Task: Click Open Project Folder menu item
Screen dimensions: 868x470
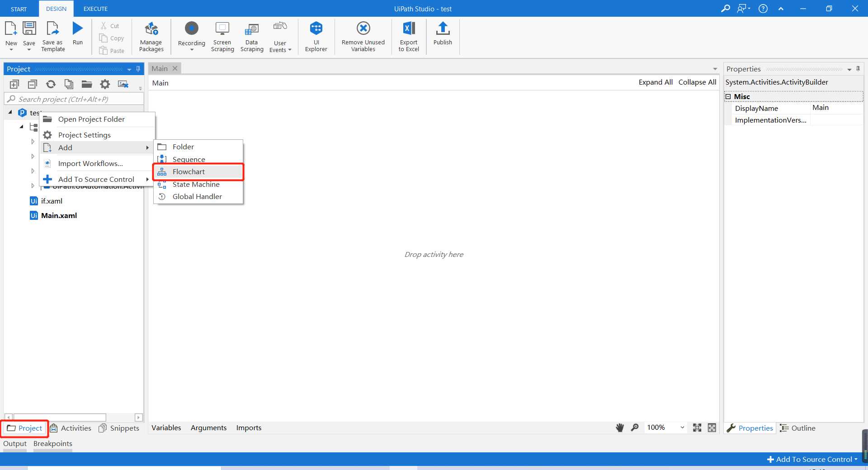Action: [97, 119]
